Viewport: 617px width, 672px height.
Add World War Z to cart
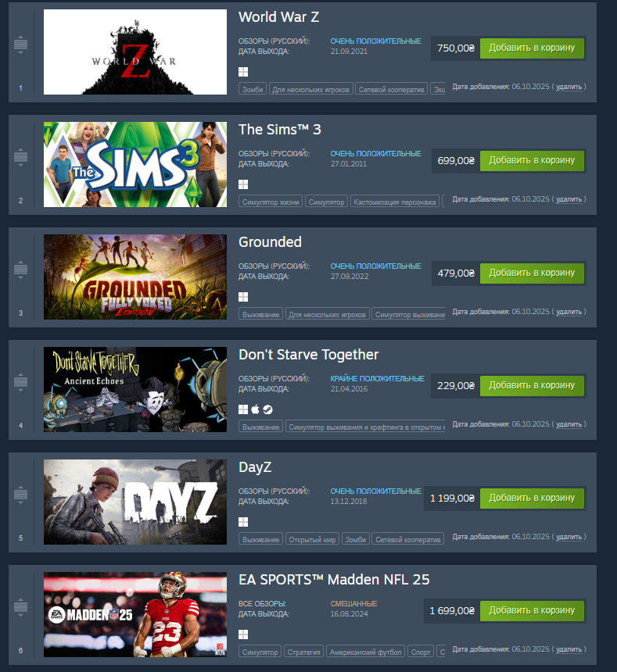(532, 48)
